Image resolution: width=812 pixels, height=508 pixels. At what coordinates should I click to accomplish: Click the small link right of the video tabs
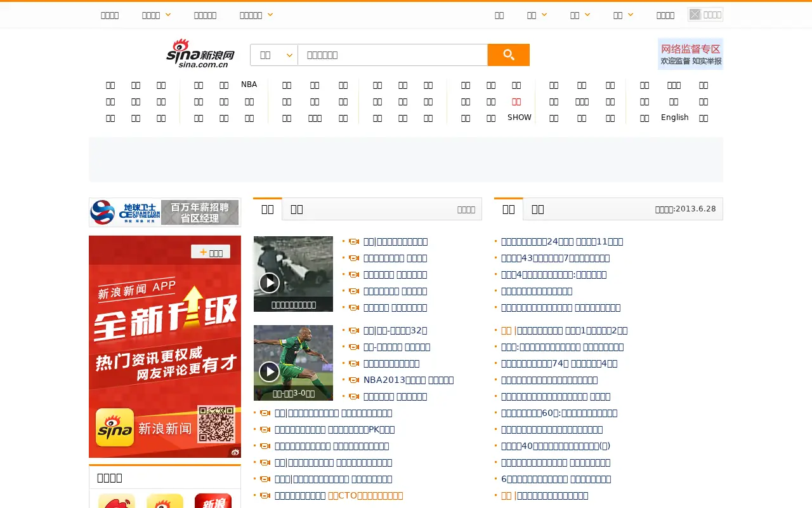(x=466, y=210)
